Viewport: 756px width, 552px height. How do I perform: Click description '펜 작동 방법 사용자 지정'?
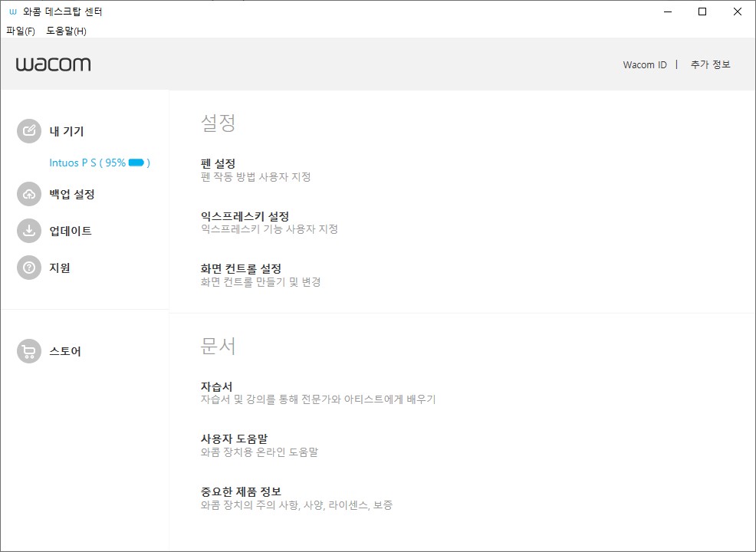point(255,177)
